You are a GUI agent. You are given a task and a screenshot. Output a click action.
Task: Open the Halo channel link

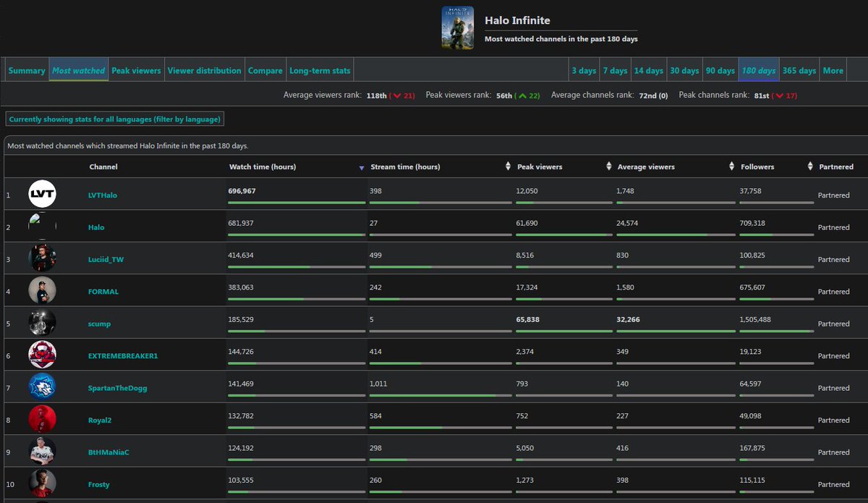tap(96, 227)
